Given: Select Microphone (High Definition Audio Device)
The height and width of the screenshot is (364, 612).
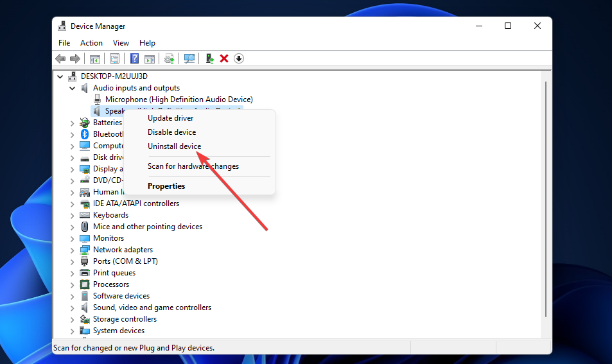Looking at the screenshot, I should click(179, 100).
